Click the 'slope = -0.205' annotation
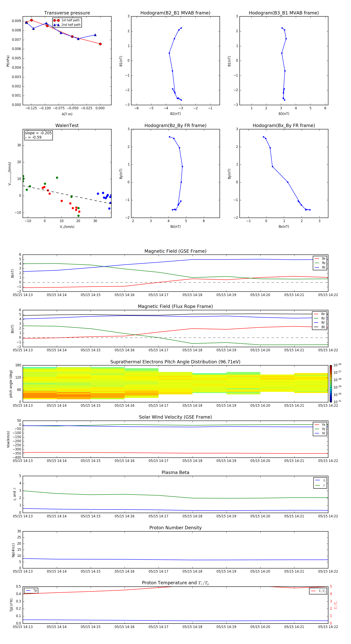351x644 pixels. click(38, 133)
